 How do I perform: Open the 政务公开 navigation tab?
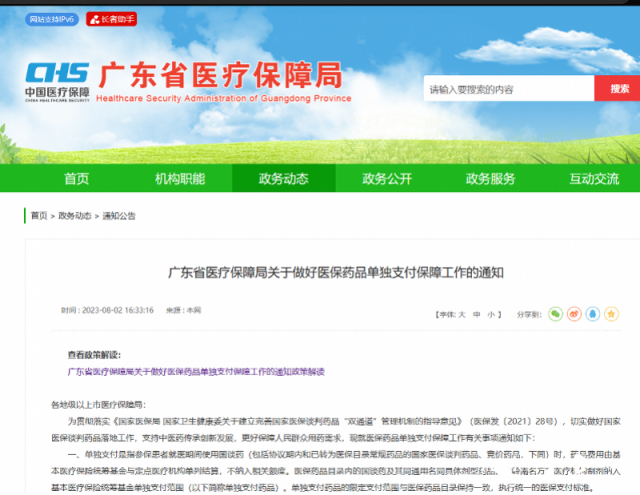tap(387, 178)
